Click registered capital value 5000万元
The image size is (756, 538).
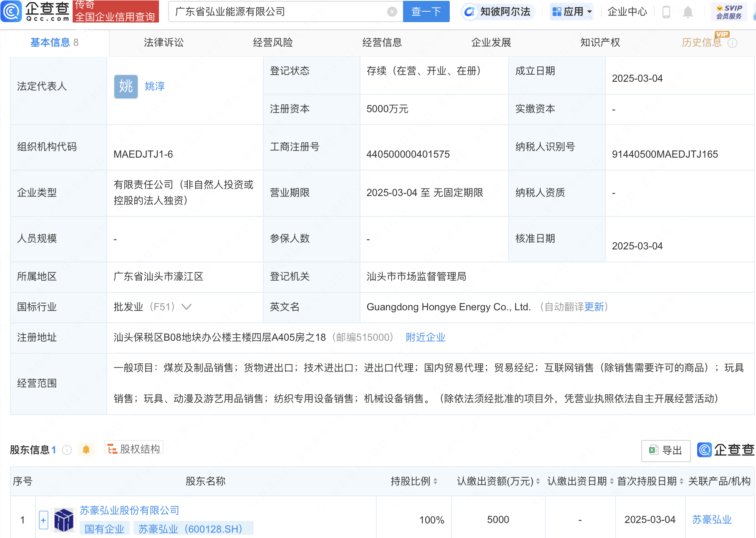point(387,109)
